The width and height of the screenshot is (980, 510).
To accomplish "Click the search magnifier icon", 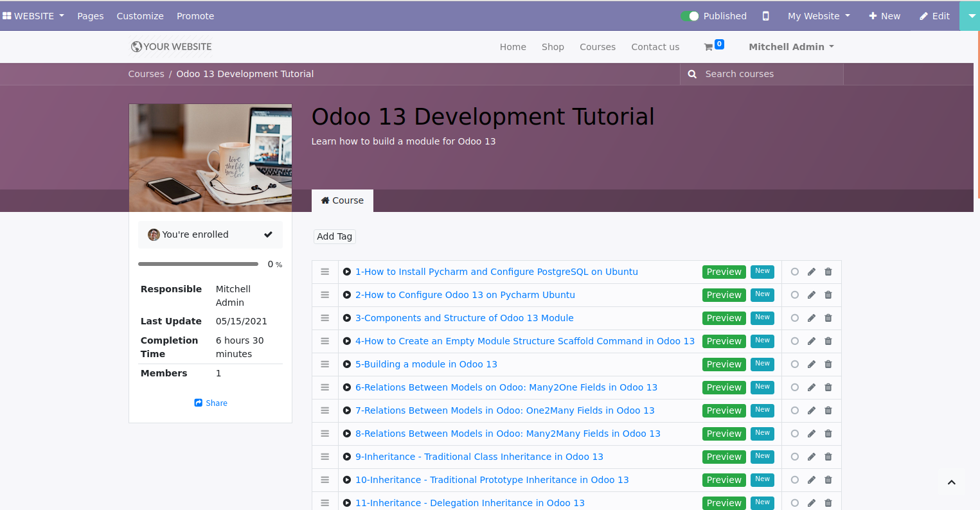I will click(x=692, y=74).
